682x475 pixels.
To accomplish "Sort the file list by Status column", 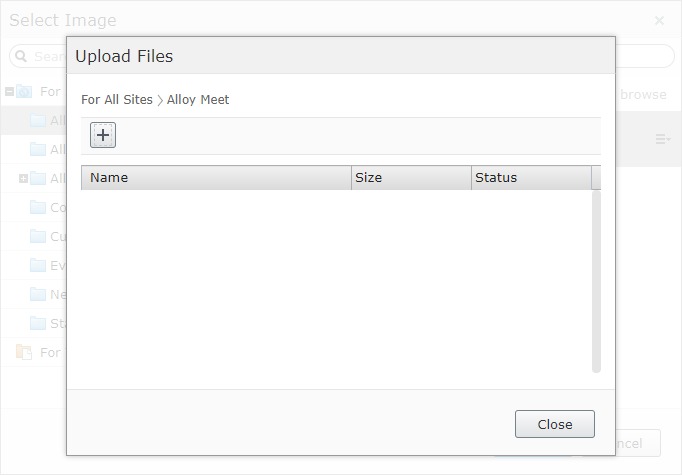I will tap(530, 178).
